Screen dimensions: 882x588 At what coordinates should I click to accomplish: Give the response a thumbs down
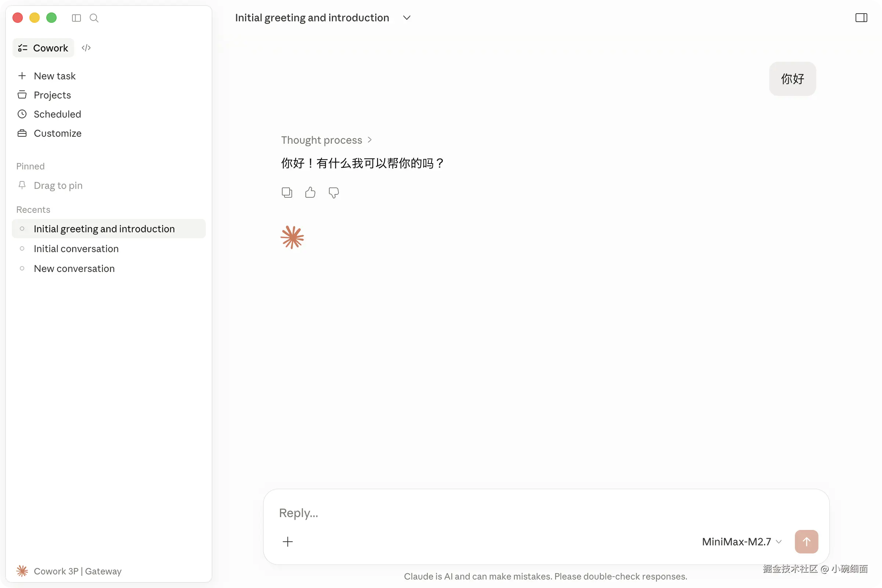click(x=333, y=192)
